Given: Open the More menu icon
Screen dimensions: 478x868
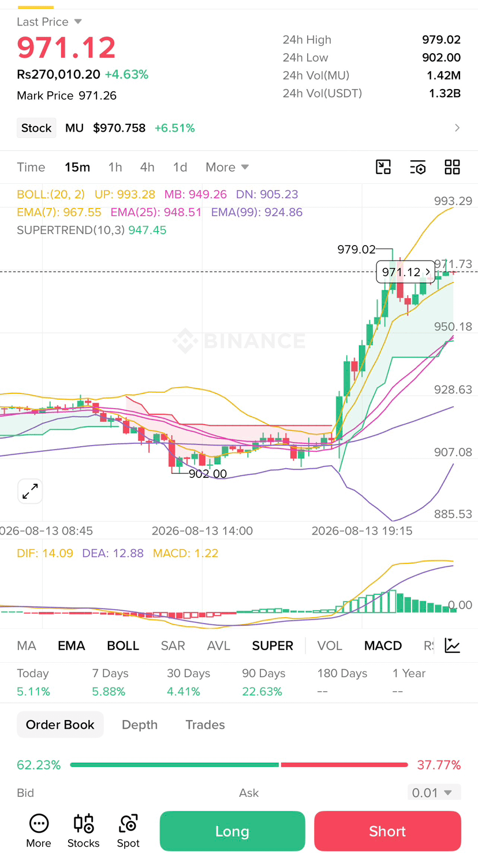Looking at the screenshot, I should [x=39, y=831].
